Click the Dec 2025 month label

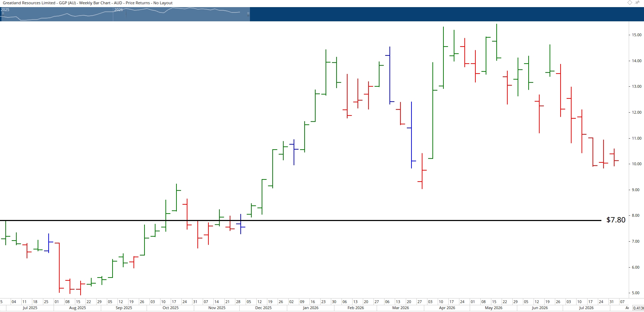(x=263, y=308)
